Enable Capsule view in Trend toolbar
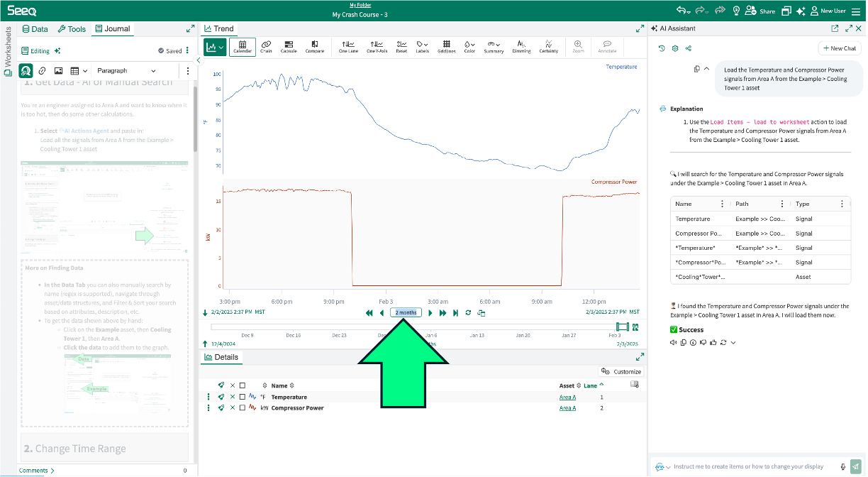 289,47
